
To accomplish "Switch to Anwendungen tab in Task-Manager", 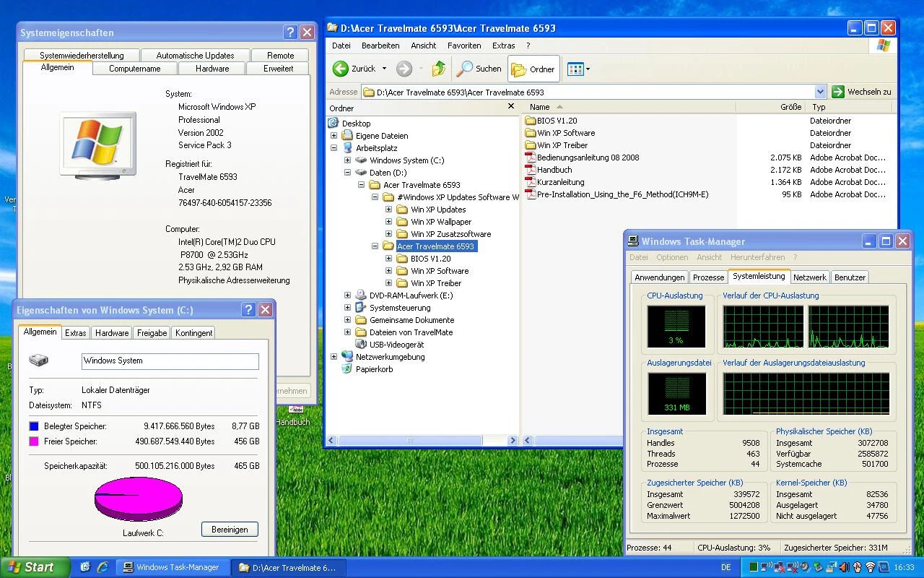I will click(x=659, y=277).
